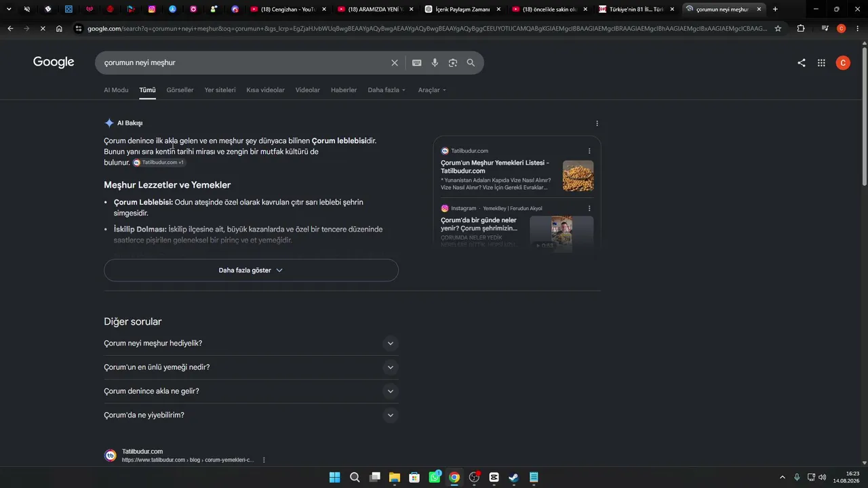Open the Chrome profile button in toolbar

coord(842,28)
